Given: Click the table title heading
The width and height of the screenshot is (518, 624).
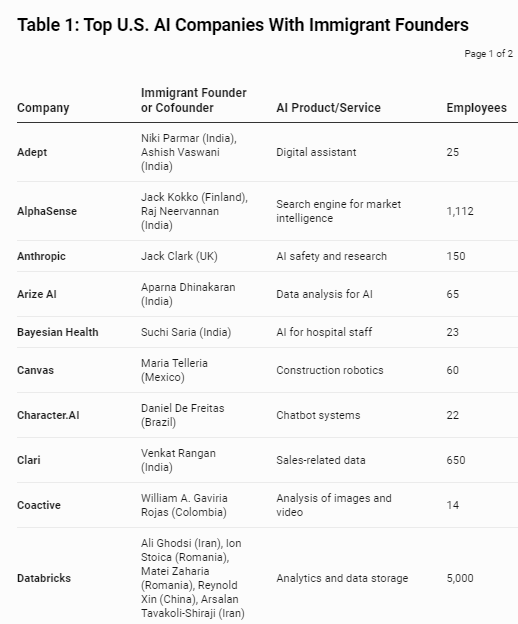Looking at the screenshot, I should 243,25.
